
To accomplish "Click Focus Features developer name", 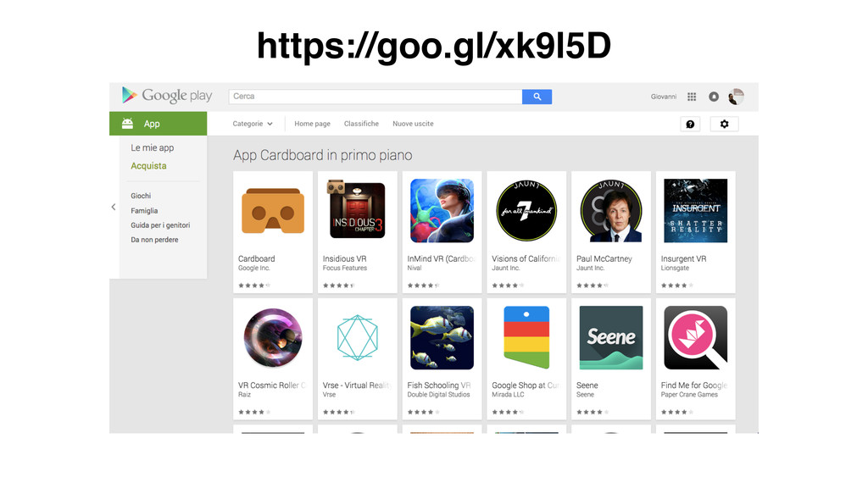I will [x=345, y=268].
